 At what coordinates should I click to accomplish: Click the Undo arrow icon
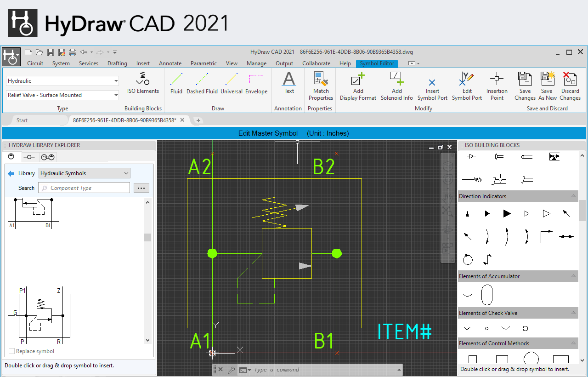tap(84, 52)
